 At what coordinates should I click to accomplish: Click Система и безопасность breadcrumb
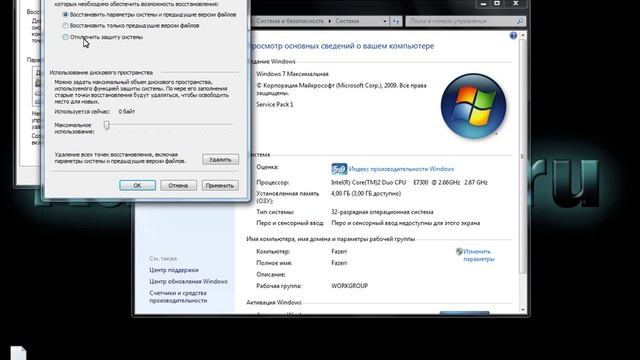(x=290, y=21)
